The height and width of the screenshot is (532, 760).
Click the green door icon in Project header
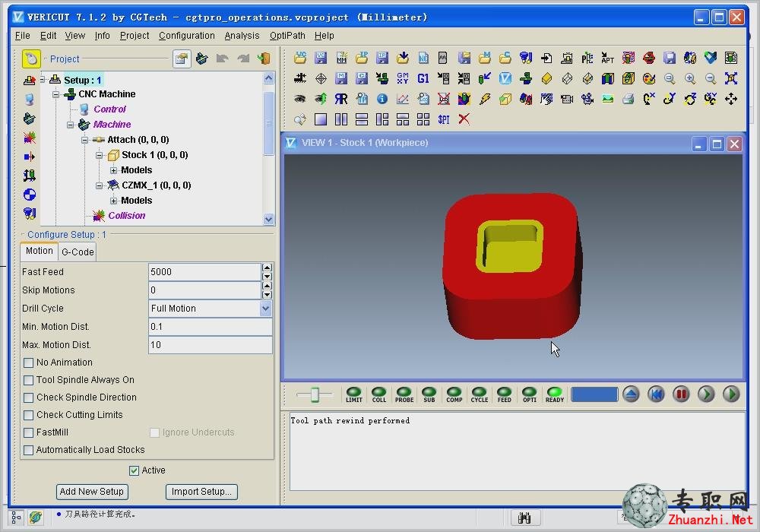[x=264, y=59]
